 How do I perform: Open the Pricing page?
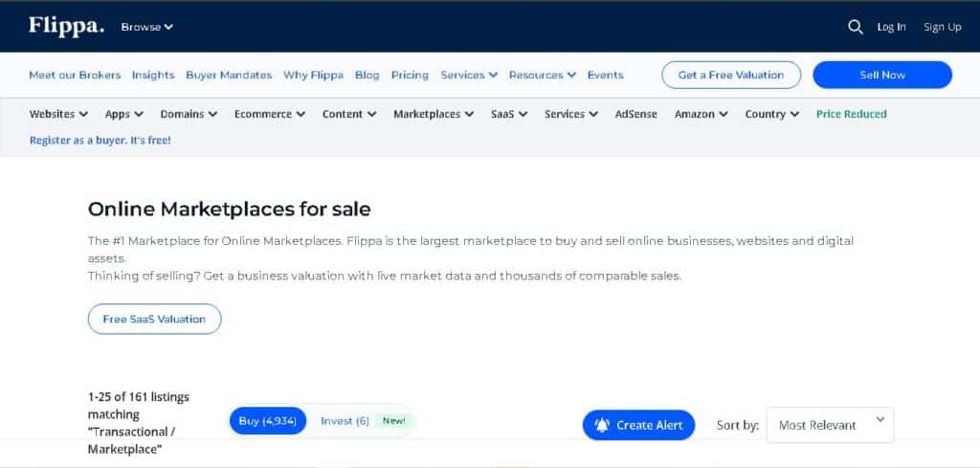410,75
